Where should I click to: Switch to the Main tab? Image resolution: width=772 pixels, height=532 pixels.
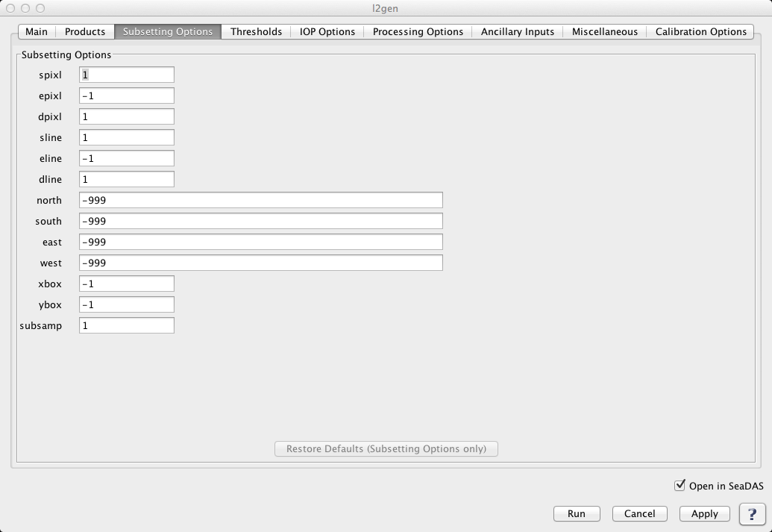pos(37,31)
